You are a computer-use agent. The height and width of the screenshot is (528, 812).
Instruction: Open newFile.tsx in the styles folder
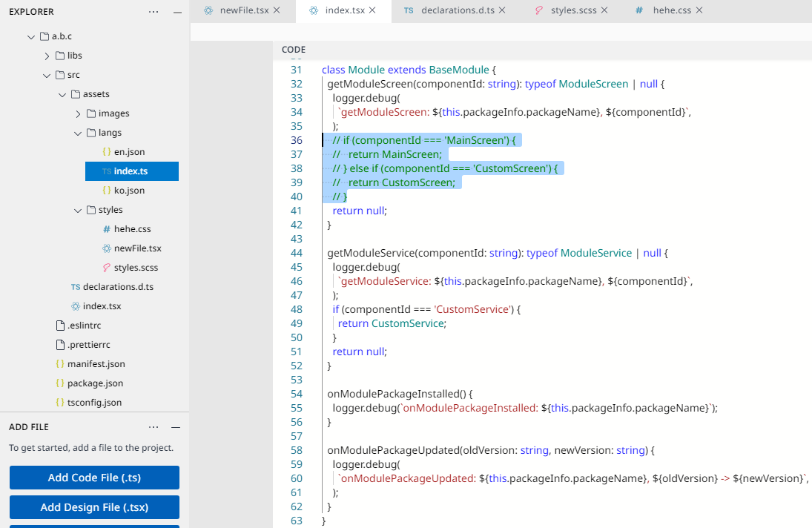[138, 248]
